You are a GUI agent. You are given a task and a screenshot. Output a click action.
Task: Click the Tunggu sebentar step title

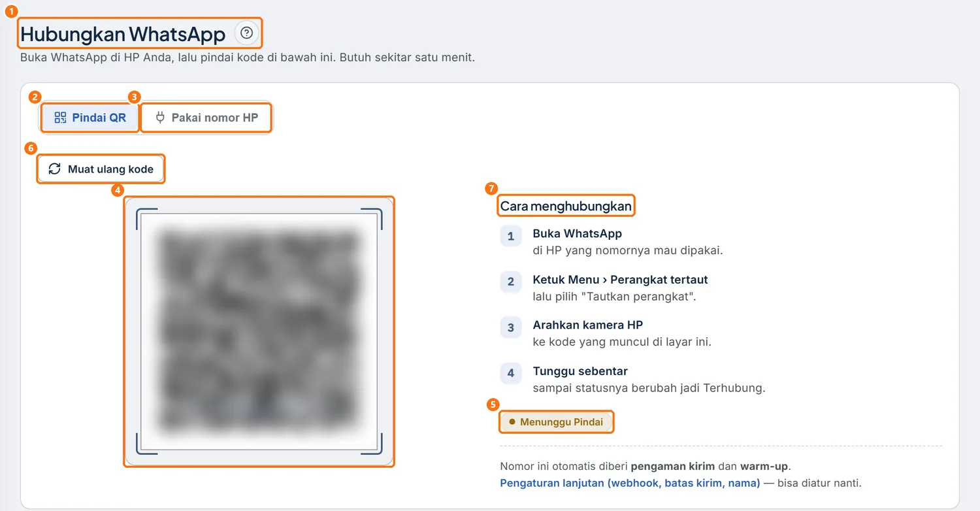pyautogui.click(x=580, y=371)
